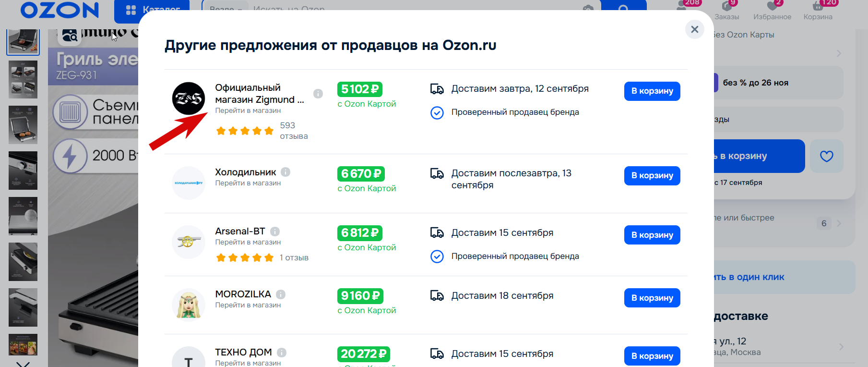Open info icon next to Zigmund store
Image resolution: width=868 pixels, height=367 pixels.
click(x=318, y=94)
